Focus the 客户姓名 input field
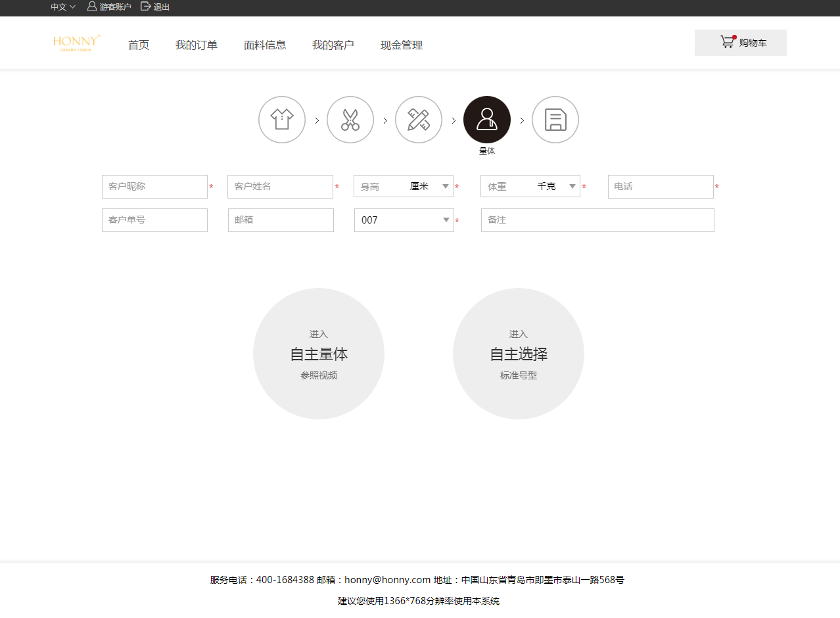The width and height of the screenshot is (840, 618). pos(280,187)
